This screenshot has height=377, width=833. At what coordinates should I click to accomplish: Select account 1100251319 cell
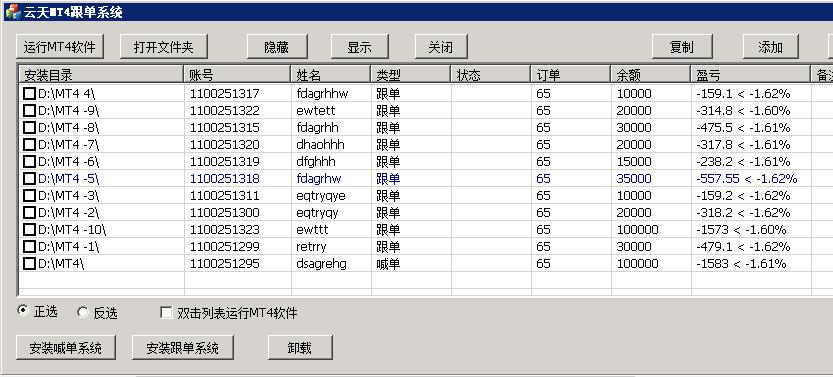(225, 162)
